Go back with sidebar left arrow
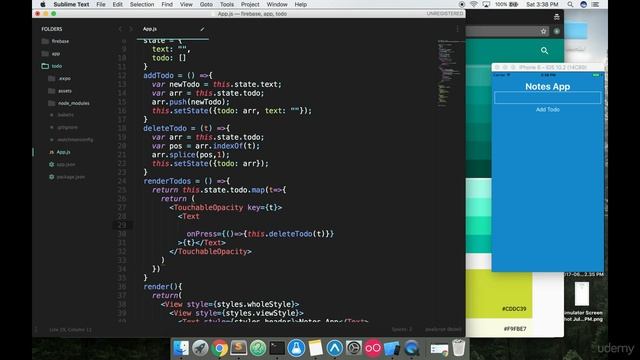This screenshot has height=360, width=640. tap(120, 29)
